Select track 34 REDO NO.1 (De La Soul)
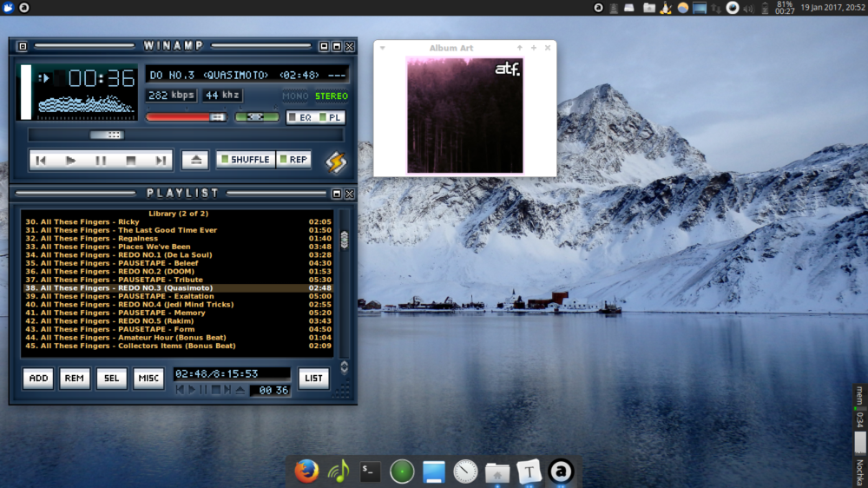Image resolution: width=868 pixels, height=488 pixels. tap(178, 254)
